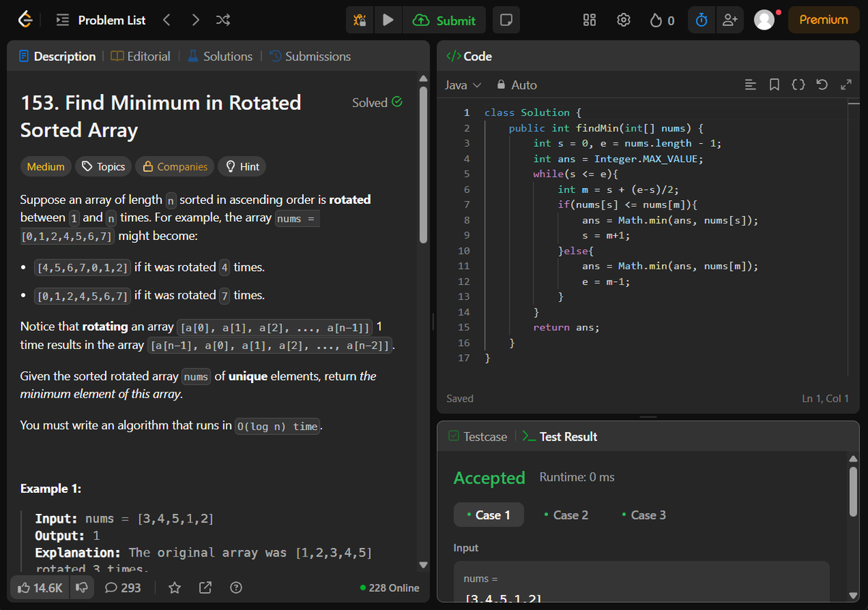Open the layout grid icon
The height and width of the screenshot is (610, 868).
[x=590, y=20]
